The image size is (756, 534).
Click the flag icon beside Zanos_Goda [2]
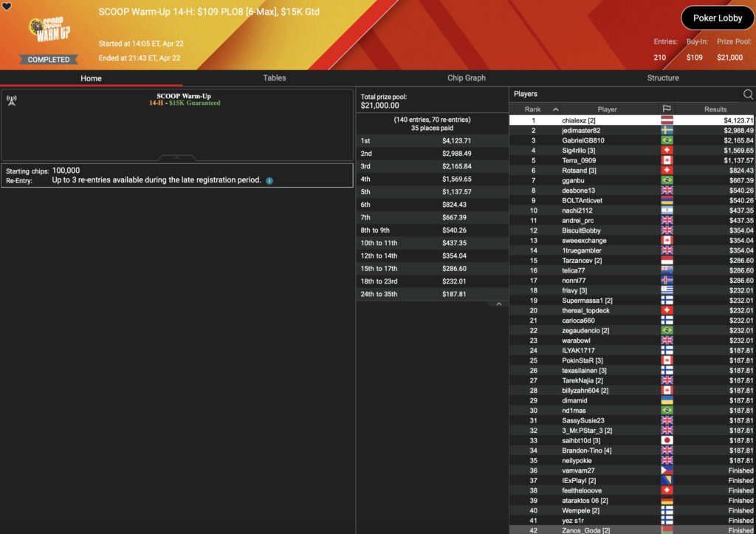click(667, 530)
